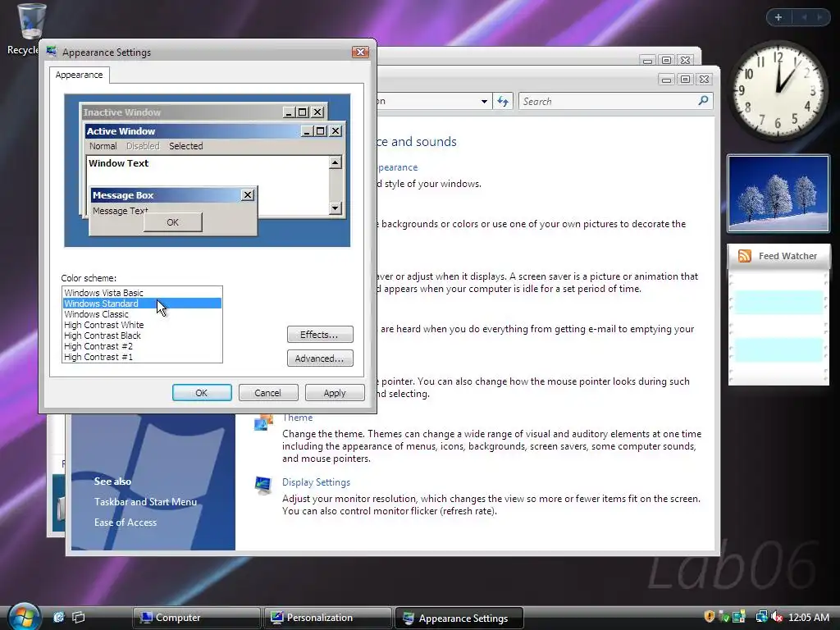Click the network tray icon
This screenshot has width=840, height=630.
click(x=761, y=617)
